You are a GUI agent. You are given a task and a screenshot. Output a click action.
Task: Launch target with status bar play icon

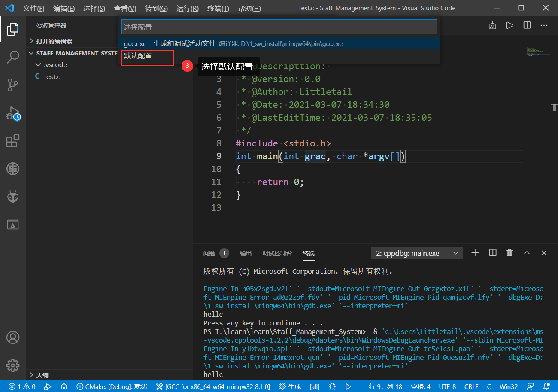348,386
